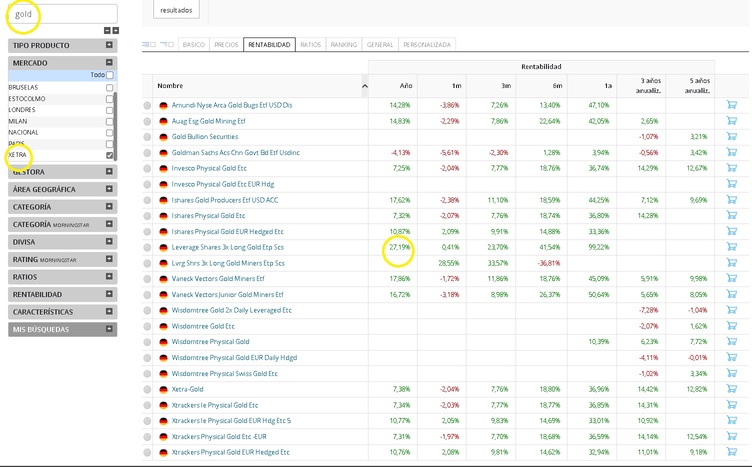Switch to the compact list view icon
This screenshot has width=752, height=467.
167,45
